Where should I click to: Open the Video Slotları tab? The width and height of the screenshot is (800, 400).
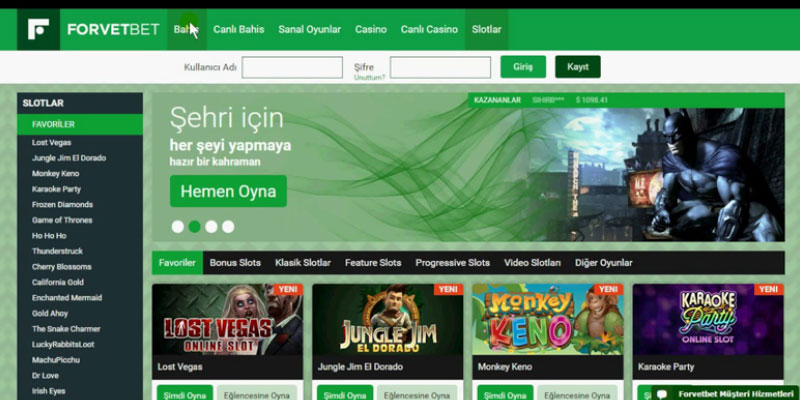click(x=532, y=263)
